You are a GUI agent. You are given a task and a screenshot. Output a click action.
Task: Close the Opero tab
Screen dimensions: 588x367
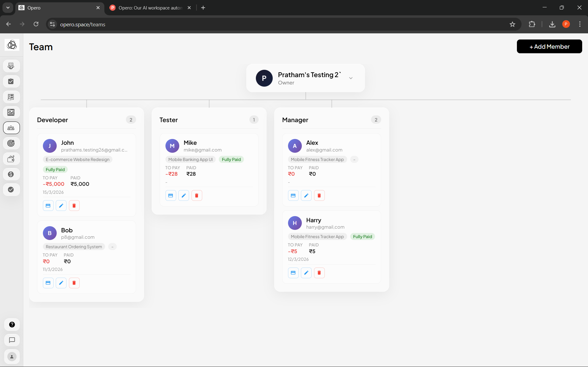click(x=98, y=8)
